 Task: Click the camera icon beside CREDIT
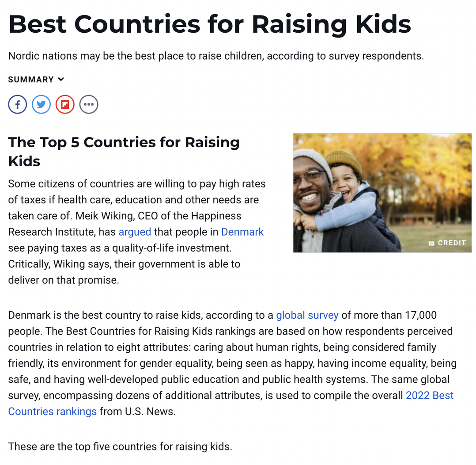(431, 243)
